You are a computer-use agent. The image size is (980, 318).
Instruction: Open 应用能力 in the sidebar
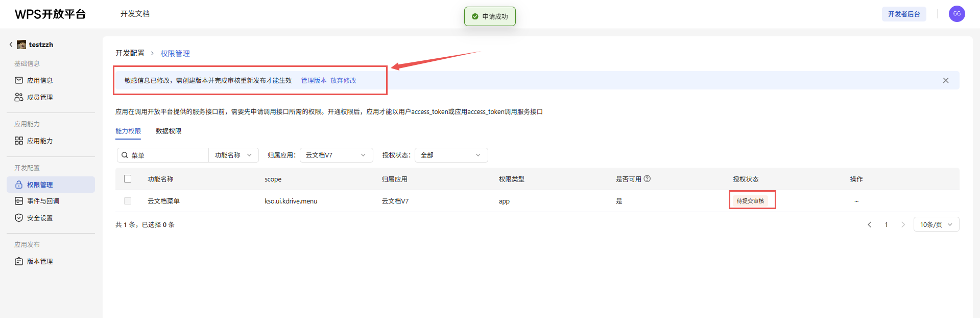39,141
